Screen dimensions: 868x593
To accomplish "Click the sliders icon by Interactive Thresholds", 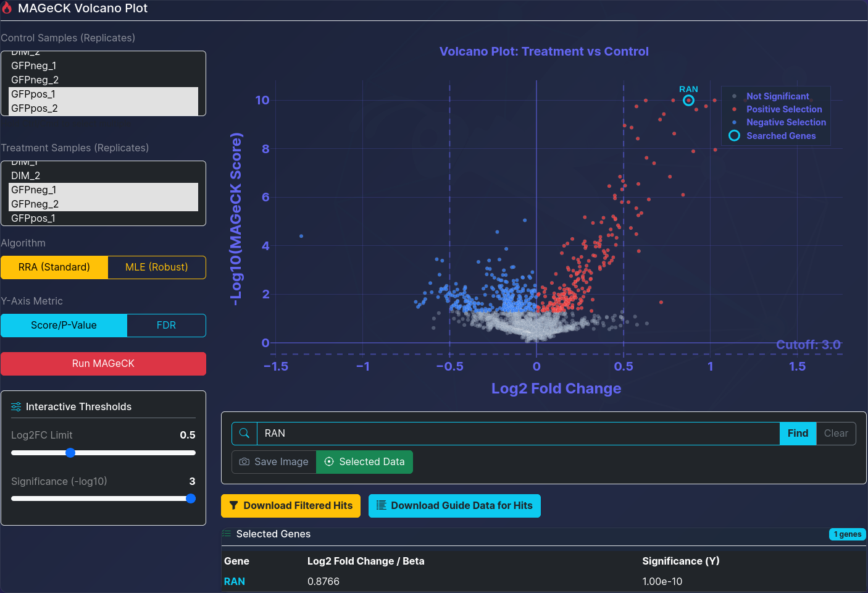I will click(x=16, y=407).
